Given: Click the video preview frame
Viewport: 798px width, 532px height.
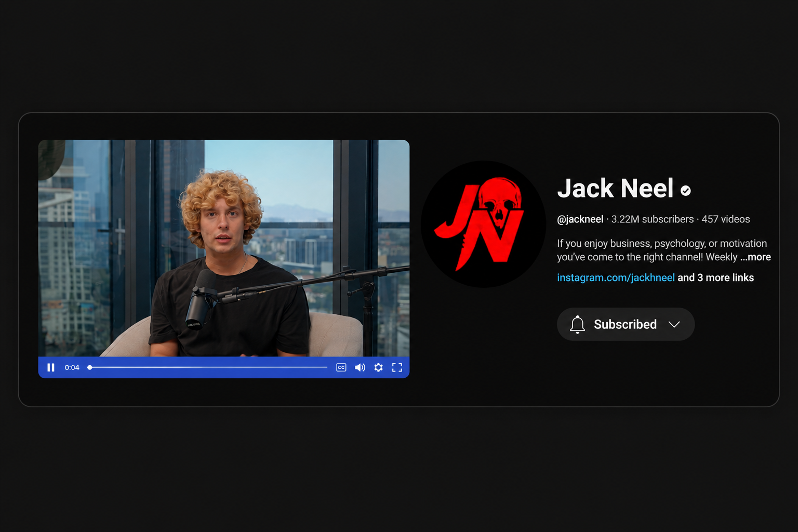Looking at the screenshot, I should click(224, 248).
